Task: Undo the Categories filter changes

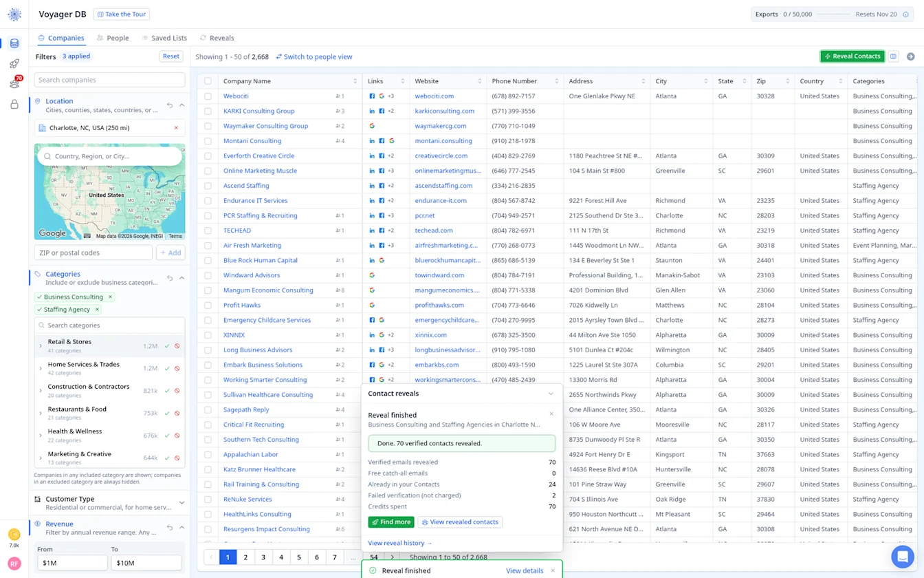Action: coord(170,278)
